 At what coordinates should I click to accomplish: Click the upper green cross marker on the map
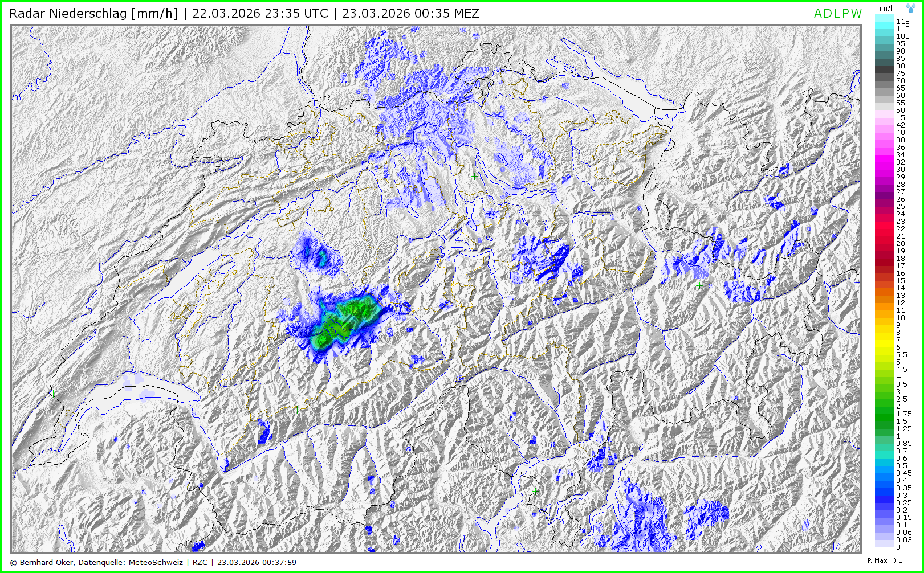[474, 177]
